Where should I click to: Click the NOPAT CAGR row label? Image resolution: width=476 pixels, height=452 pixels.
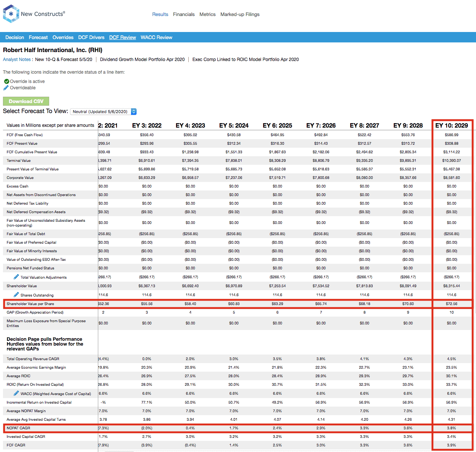point(18,428)
